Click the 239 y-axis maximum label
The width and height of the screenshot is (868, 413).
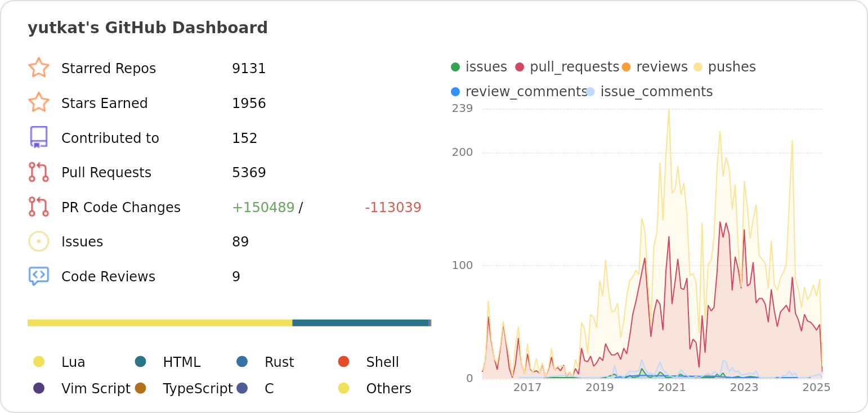coord(462,109)
